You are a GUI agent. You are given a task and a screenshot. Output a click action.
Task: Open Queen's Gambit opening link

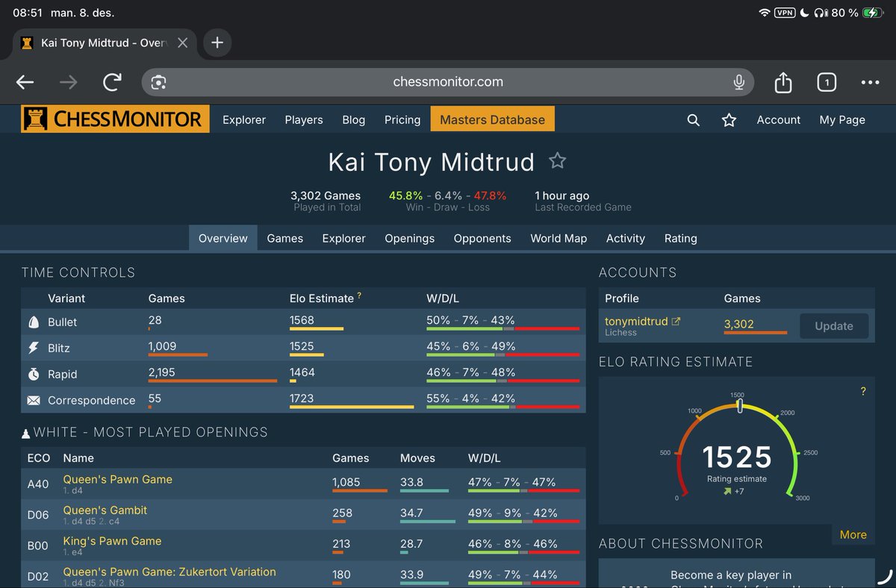coord(105,510)
